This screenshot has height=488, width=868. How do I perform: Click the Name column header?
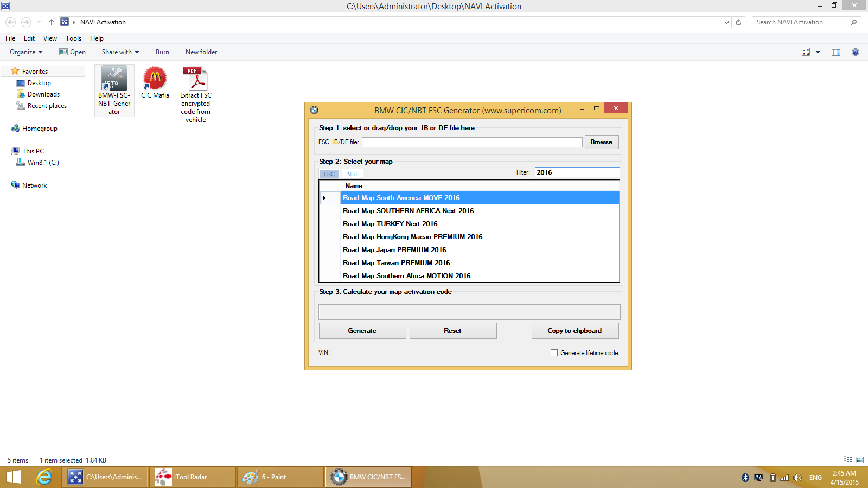pos(480,186)
